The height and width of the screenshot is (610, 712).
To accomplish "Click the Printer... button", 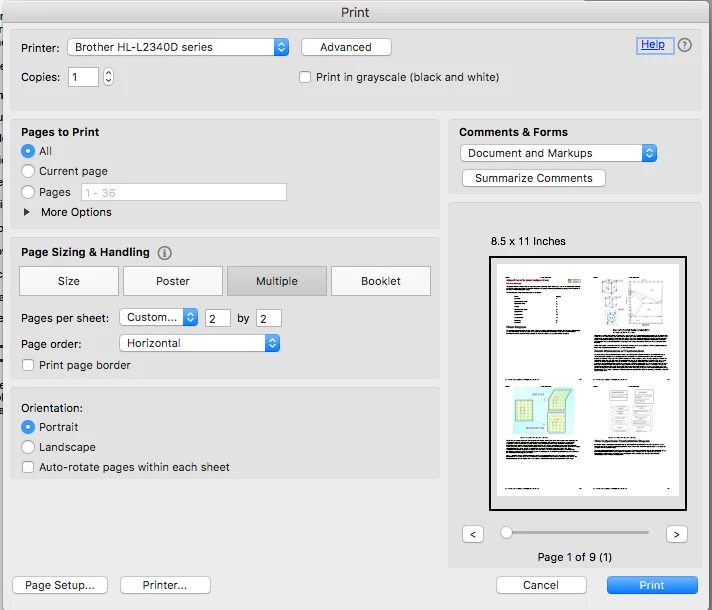I will point(165,585).
